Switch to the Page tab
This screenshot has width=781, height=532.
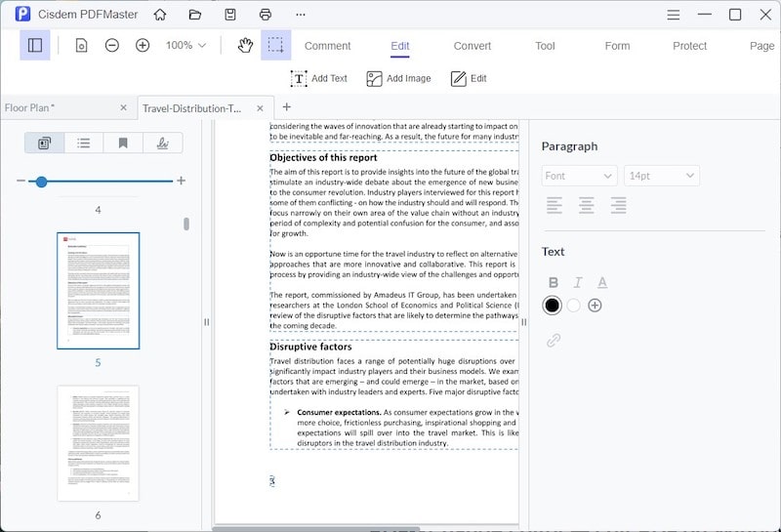point(762,46)
